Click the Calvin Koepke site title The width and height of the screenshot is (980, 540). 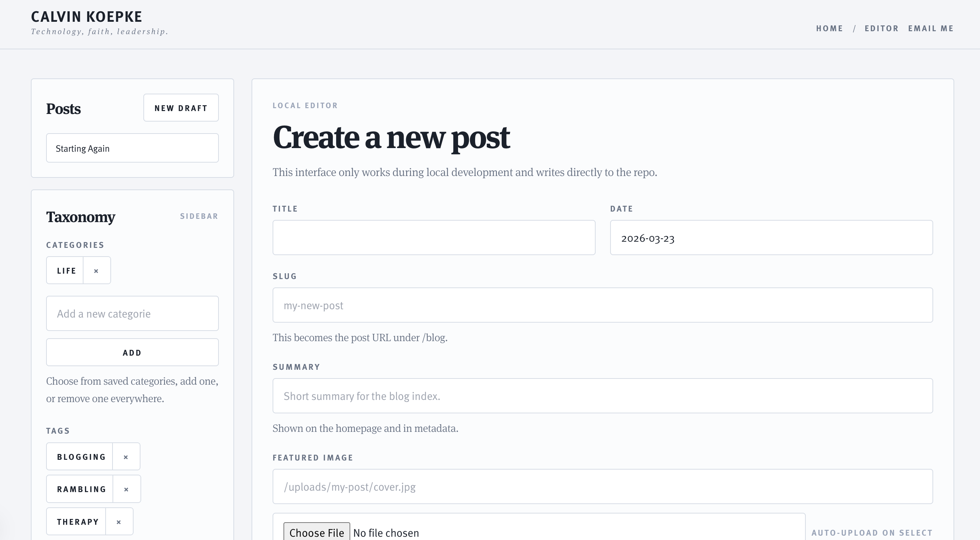click(x=86, y=16)
